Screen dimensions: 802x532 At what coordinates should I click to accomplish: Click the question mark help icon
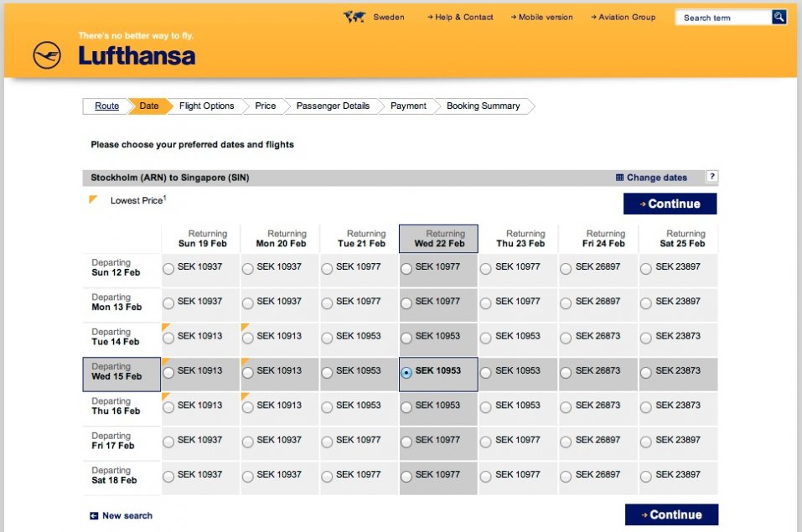(x=711, y=177)
